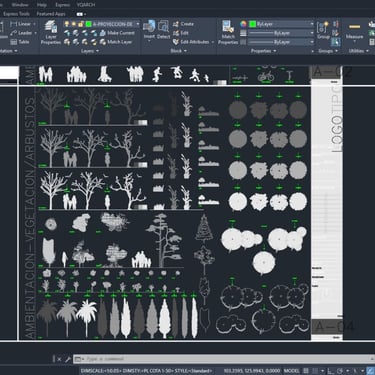
Task: Click group selection toggle icon
Action: pyautogui.click(x=336, y=42)
